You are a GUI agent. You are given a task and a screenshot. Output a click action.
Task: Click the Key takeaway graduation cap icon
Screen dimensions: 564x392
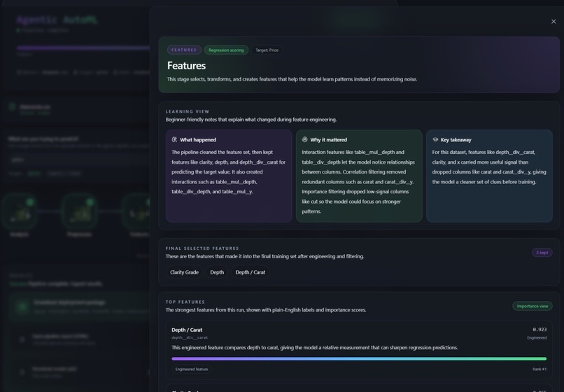435,139
